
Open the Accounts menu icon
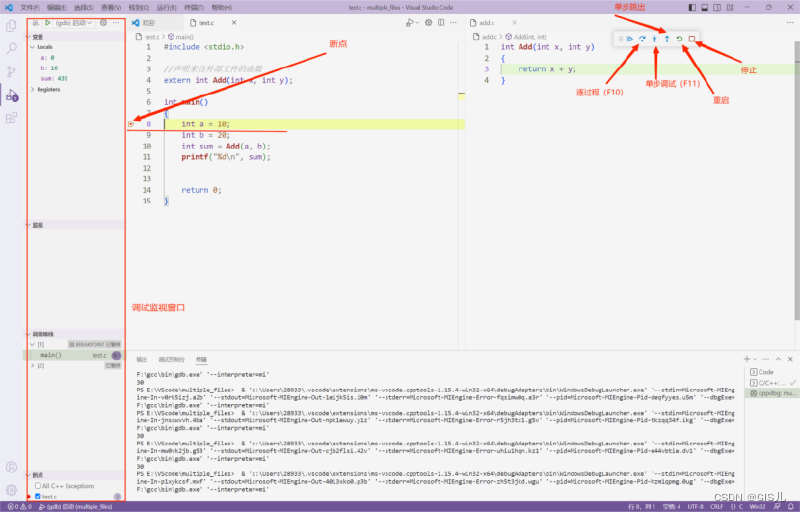(11, 467)
